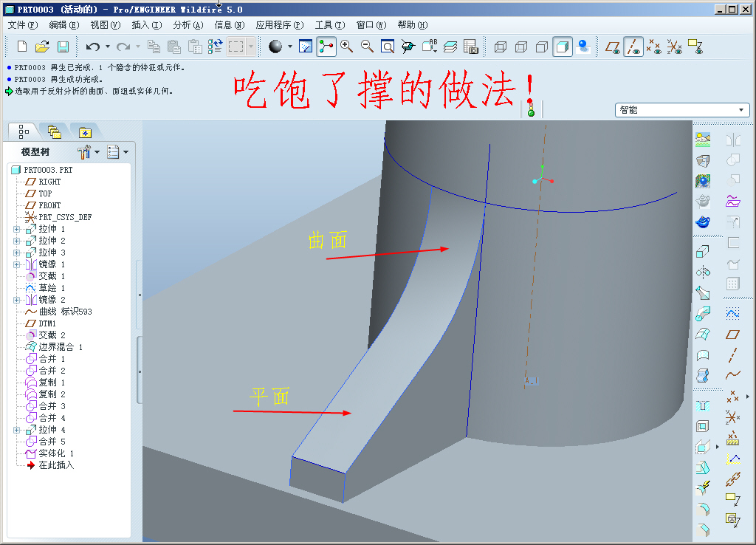Select the FRONT datum plane
The width and height of the screenshot is (756, 545).
(x=44, y=205)
